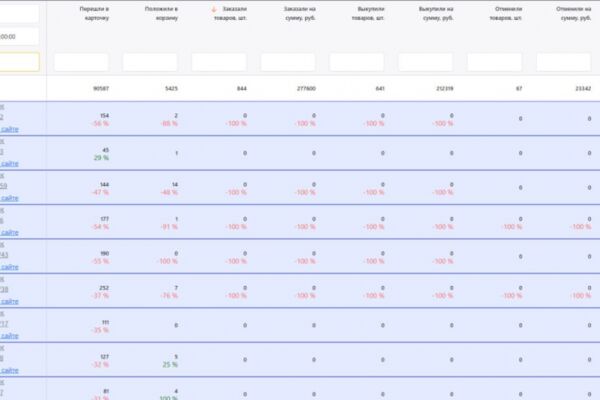The image size is (600, 400).
Task: Click the cell value 252
Action: [104, 288]
